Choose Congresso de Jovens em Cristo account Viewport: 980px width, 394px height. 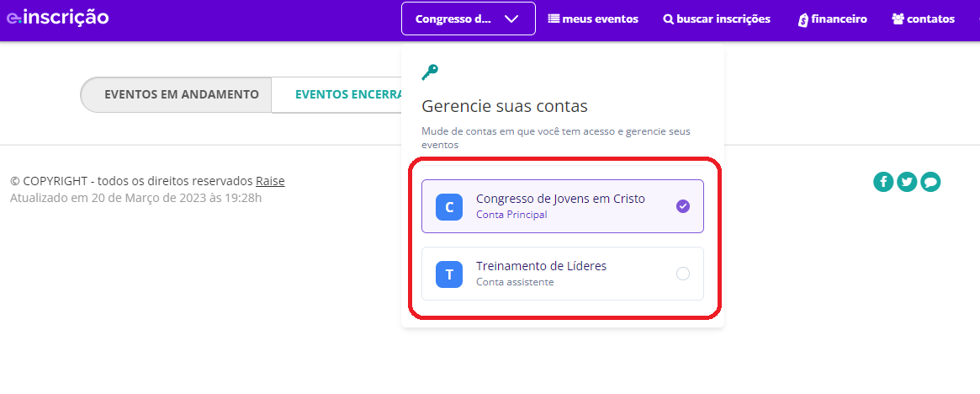point(560,200)
